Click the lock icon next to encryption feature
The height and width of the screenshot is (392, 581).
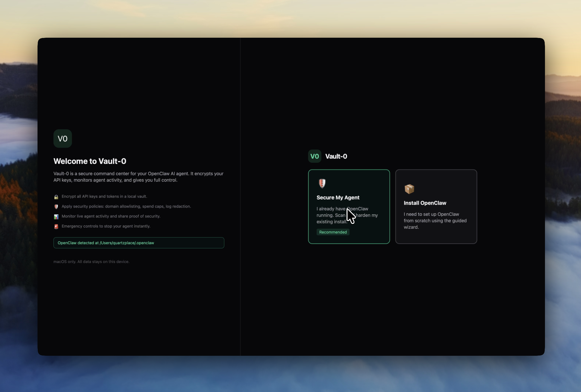[56, 197]
